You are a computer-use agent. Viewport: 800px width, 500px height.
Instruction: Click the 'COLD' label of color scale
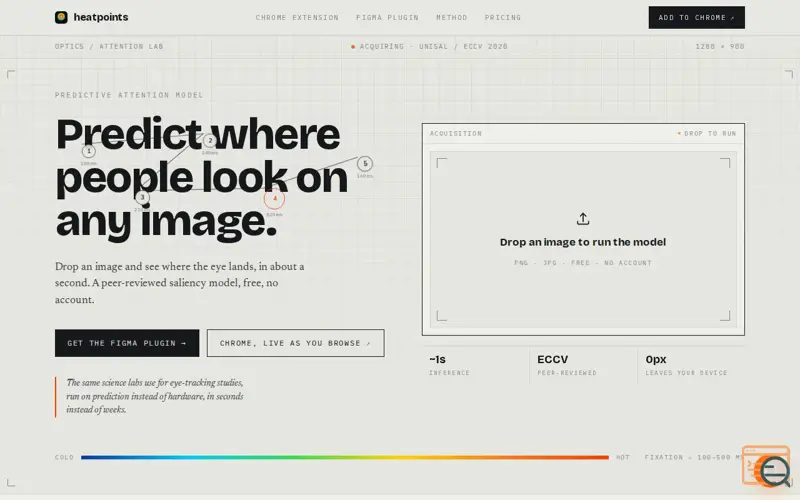click(64, 457)
